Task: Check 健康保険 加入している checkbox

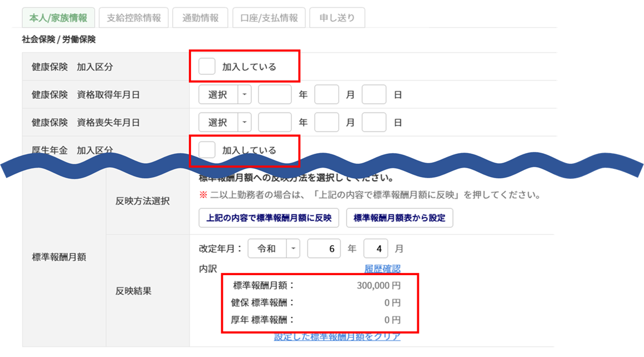Action: click(207, 67)
